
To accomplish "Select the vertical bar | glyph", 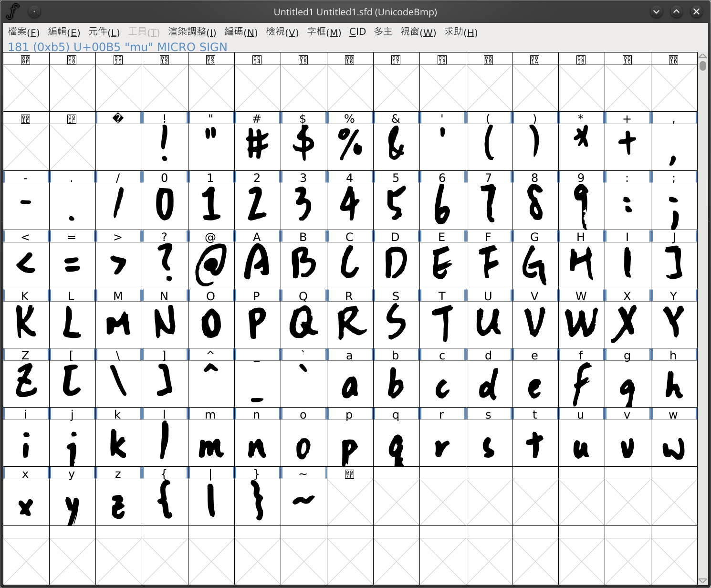I will pyautogui.click(x=211, y=502).
